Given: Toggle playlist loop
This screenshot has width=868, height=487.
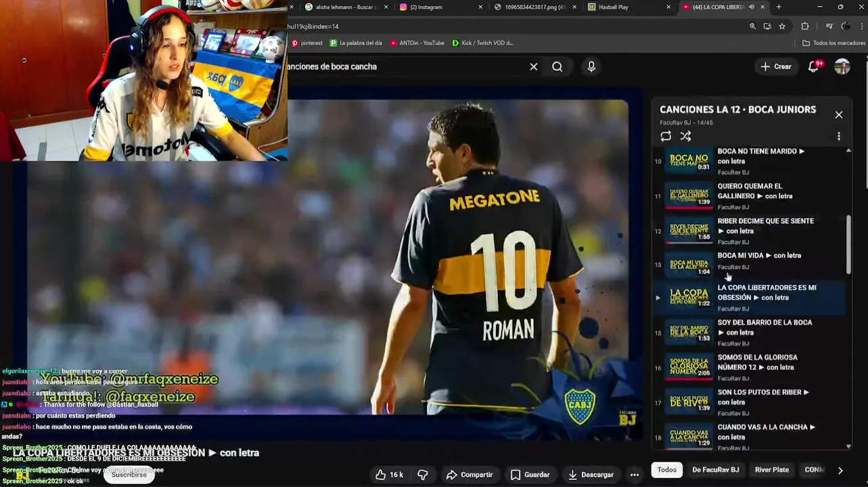Looking at the screenshot, I should (666, 136).
